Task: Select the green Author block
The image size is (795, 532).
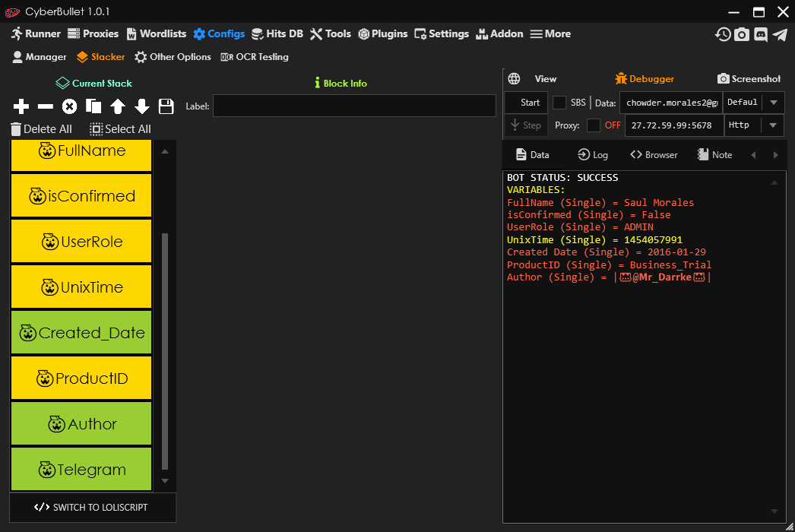Action: [81, 424]
